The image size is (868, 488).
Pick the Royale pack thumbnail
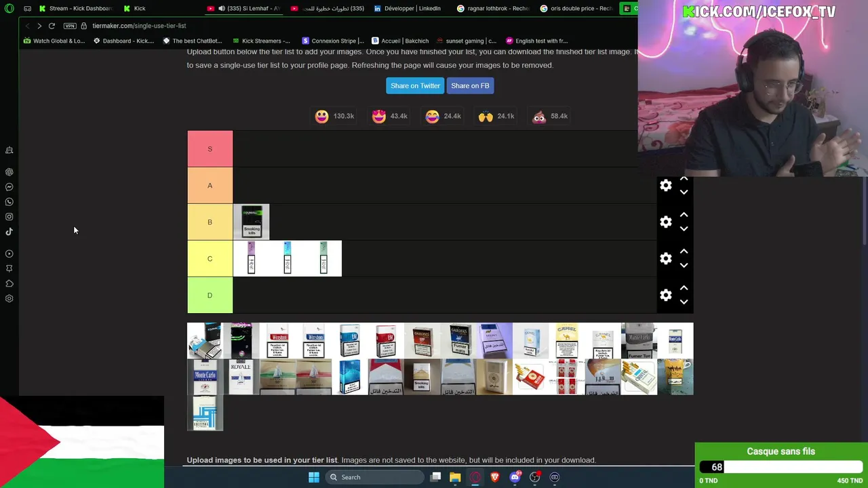tap(241, 377)
